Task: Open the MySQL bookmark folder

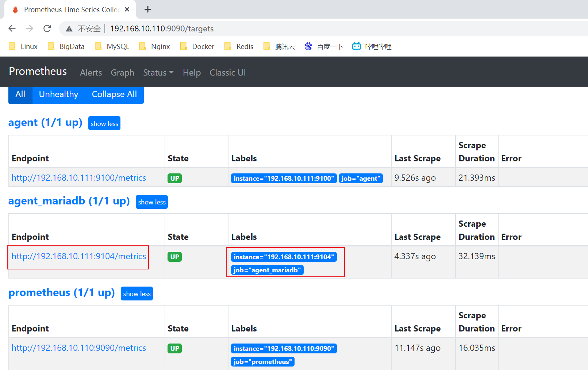Action: pyautogui.click(x=112, y=46)
